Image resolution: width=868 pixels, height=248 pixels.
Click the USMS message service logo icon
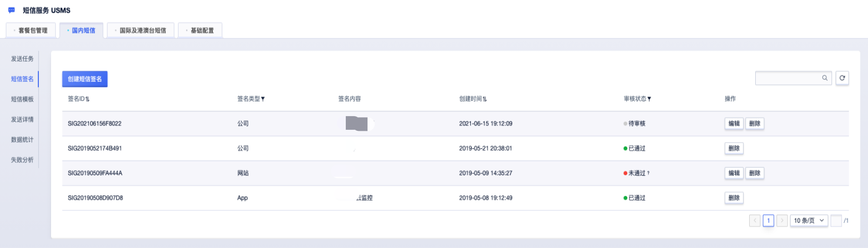coord(12,10)
